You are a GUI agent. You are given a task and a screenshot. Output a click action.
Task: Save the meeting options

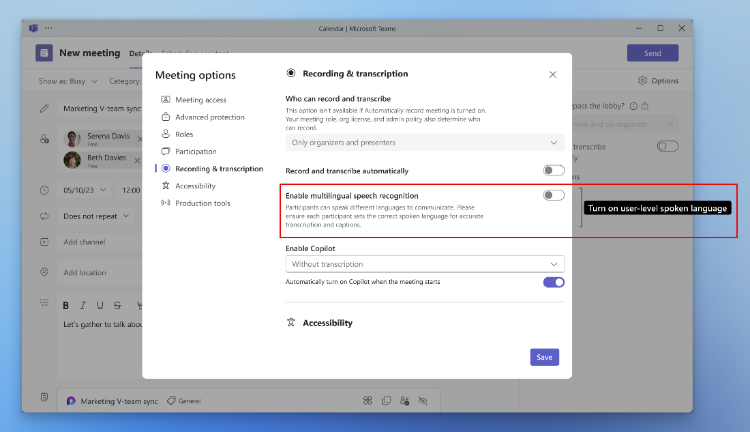(544, 357)
